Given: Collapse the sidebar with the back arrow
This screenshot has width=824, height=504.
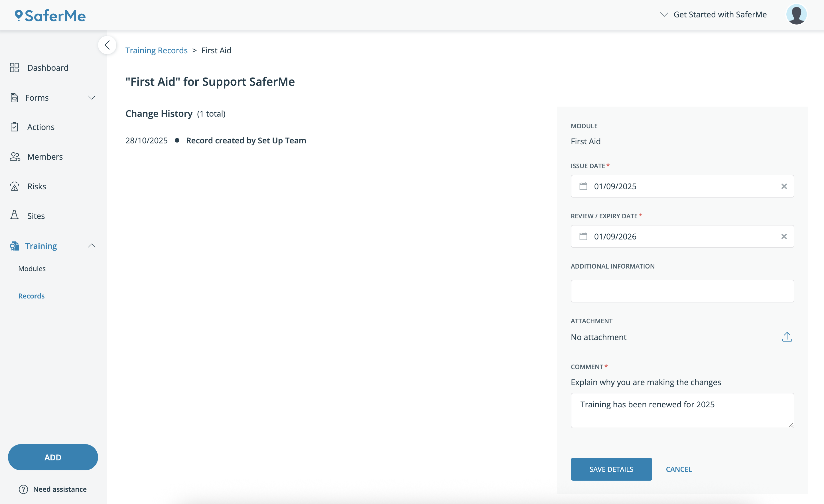Looking at the screenshot, I should (x=107, y=45).
